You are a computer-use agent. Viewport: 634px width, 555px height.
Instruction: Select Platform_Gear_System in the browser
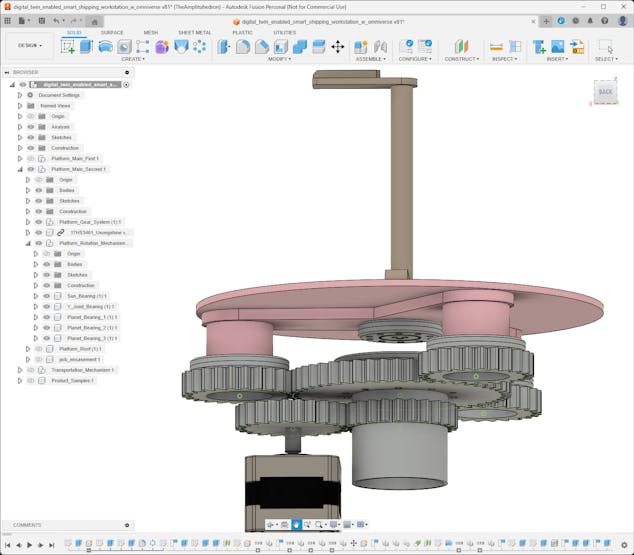click(x=89, y=222)
